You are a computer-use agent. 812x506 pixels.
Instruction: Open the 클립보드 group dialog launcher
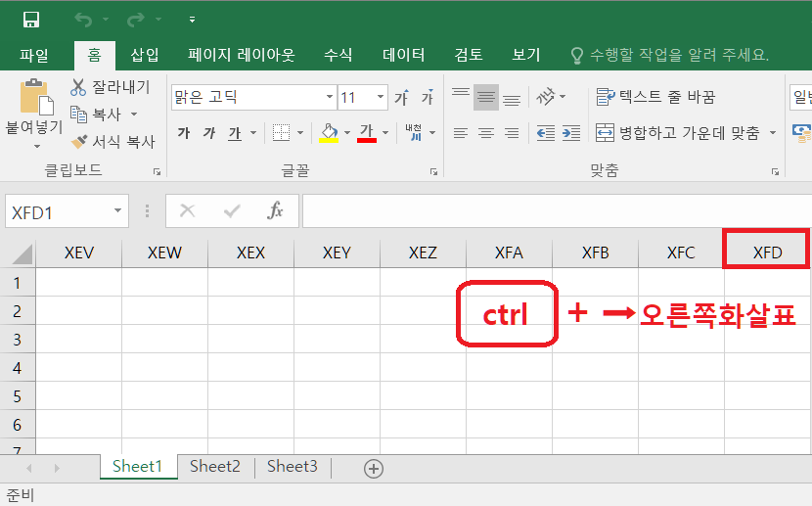click(157, 172)
